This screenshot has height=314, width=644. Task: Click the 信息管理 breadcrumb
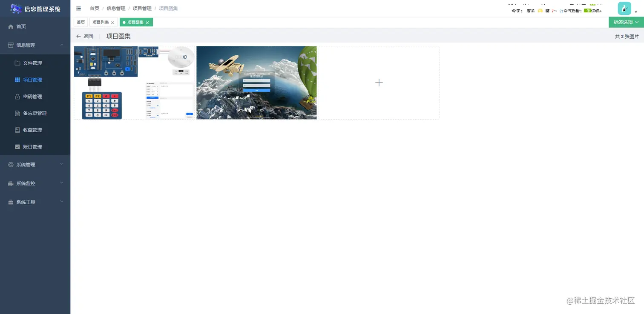[116, 9]
